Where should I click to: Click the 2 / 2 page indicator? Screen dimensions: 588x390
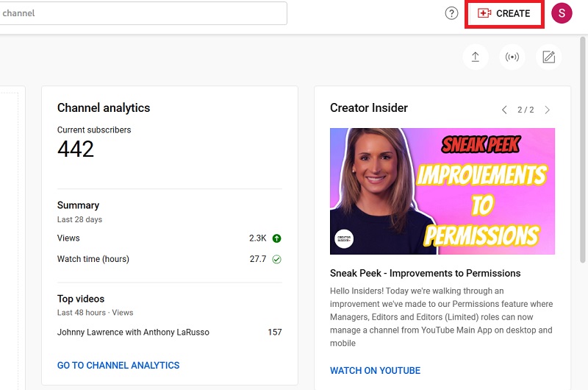click(526, 110)
